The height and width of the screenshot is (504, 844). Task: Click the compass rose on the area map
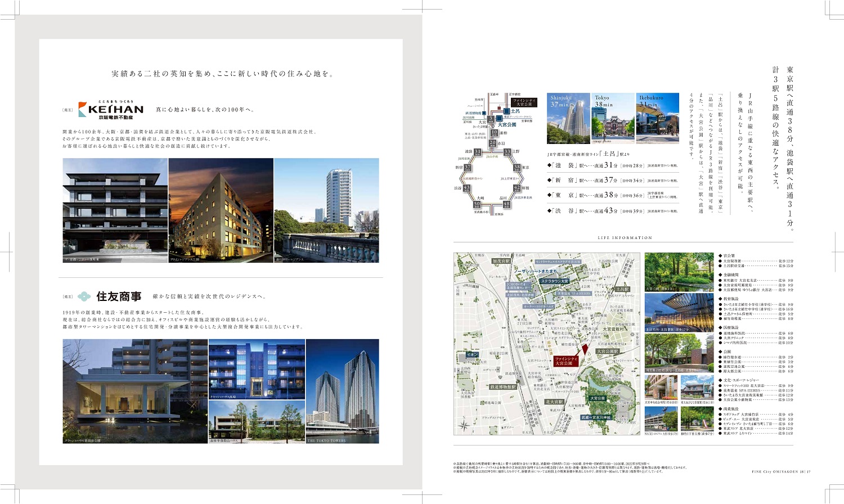(x=464, y=425)
